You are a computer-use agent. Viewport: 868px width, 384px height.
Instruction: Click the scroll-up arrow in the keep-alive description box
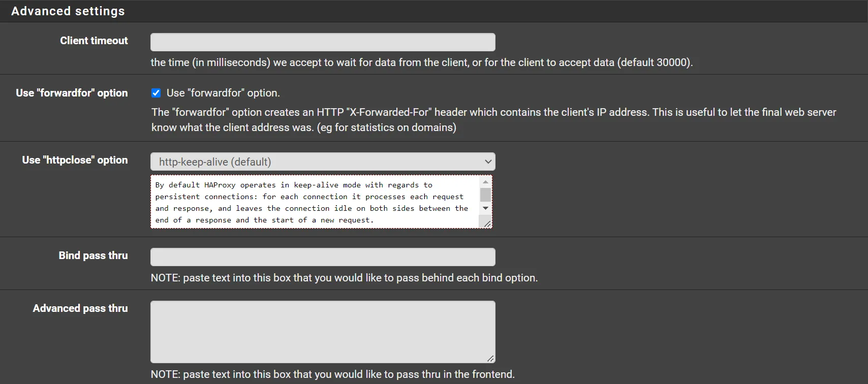tap(485, 181)
